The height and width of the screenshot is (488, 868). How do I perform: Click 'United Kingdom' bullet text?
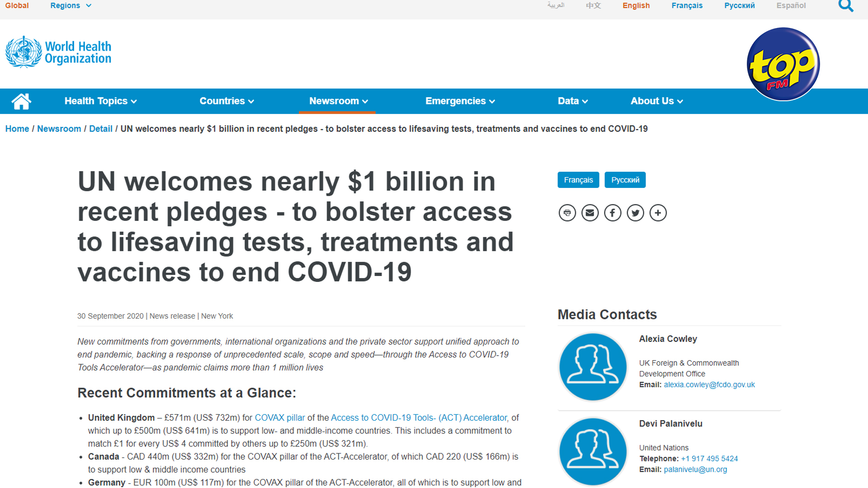click(x=121, y=418)
